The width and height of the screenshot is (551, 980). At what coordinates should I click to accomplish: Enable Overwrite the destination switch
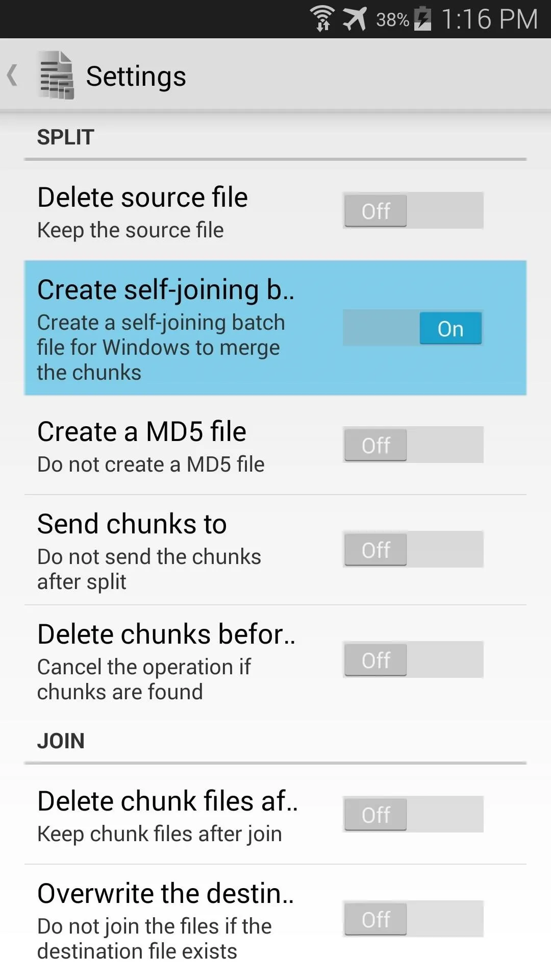(x=413, y=919)
